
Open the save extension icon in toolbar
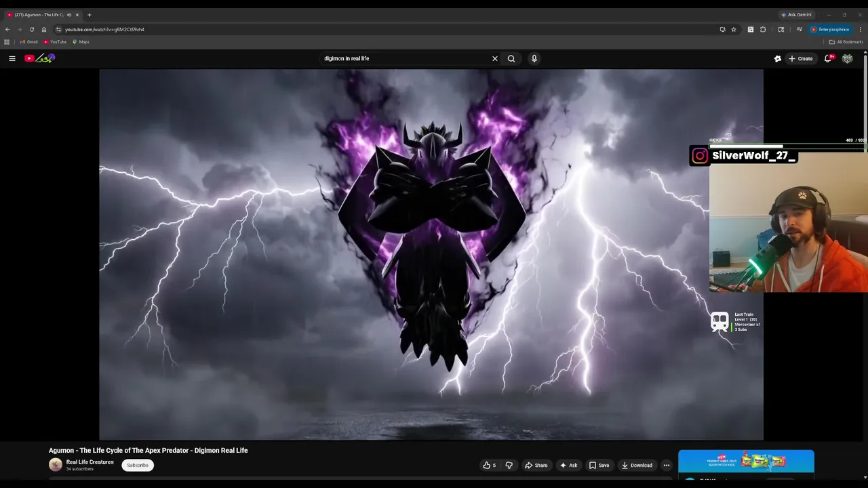[x=751, y=29]
